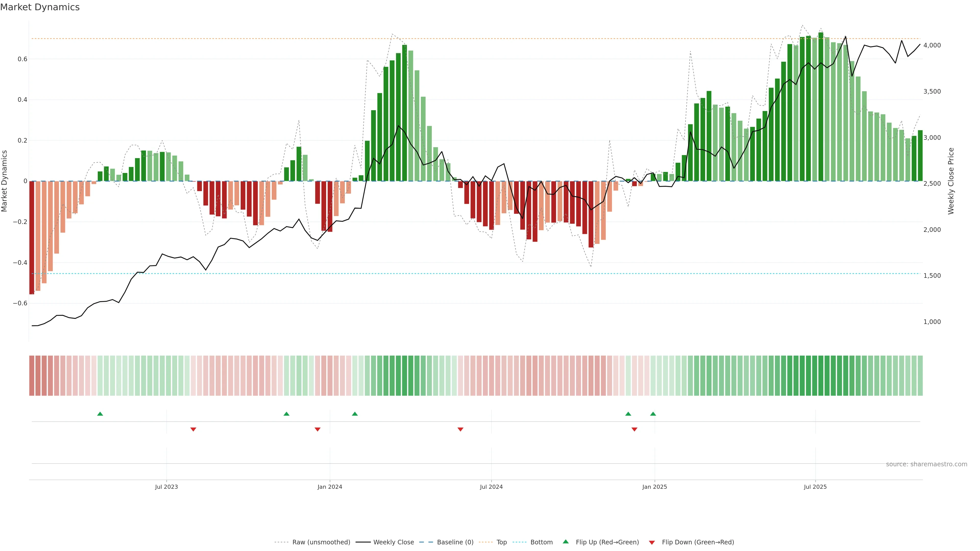Screen dimensions: 980x551
Task: Click the red Flip Down marker just before Jan 2024
Action: (x=317, y=429)
